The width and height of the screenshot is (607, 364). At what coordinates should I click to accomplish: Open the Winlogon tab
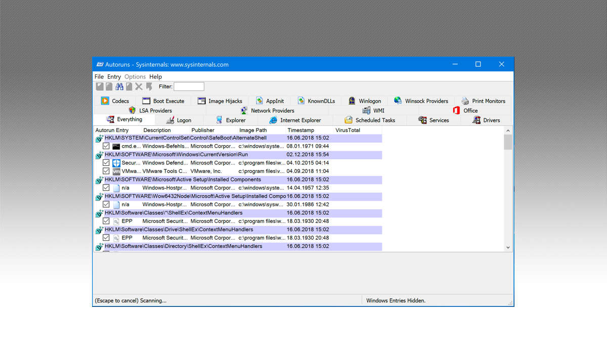[x=365, y=101]
